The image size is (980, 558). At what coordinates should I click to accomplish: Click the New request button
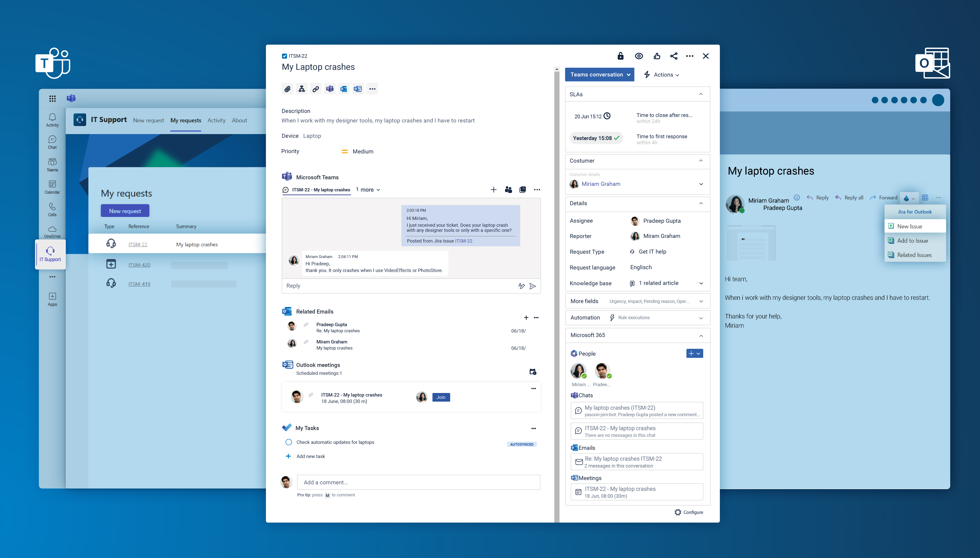coord(125,211)
